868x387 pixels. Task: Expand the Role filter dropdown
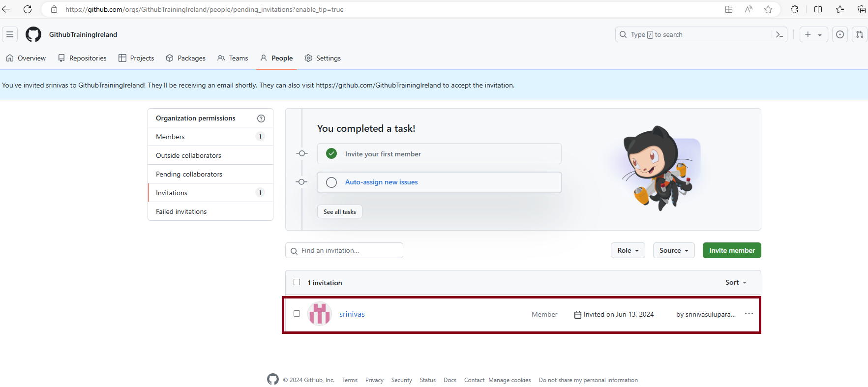[x=628, y=250]
